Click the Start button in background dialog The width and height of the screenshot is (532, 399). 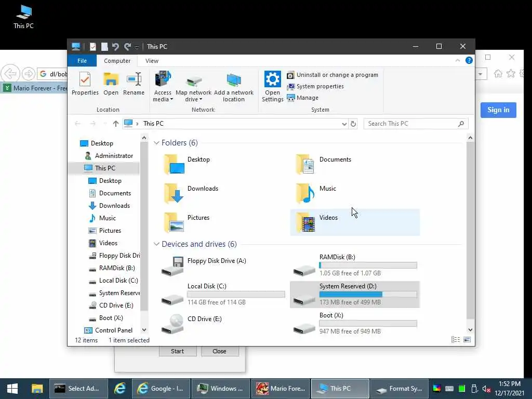point(178,351)
